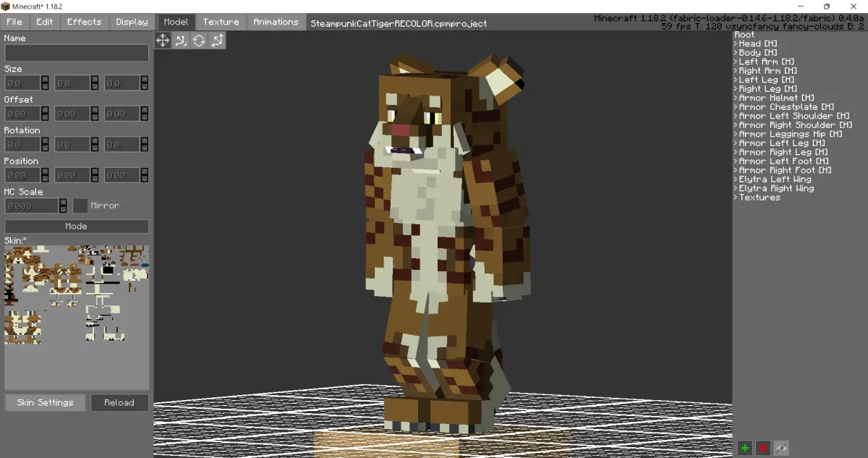Increase the MC Scale value with up arrow
Viewport: 868px width, 458px height.
coord(63,202)
